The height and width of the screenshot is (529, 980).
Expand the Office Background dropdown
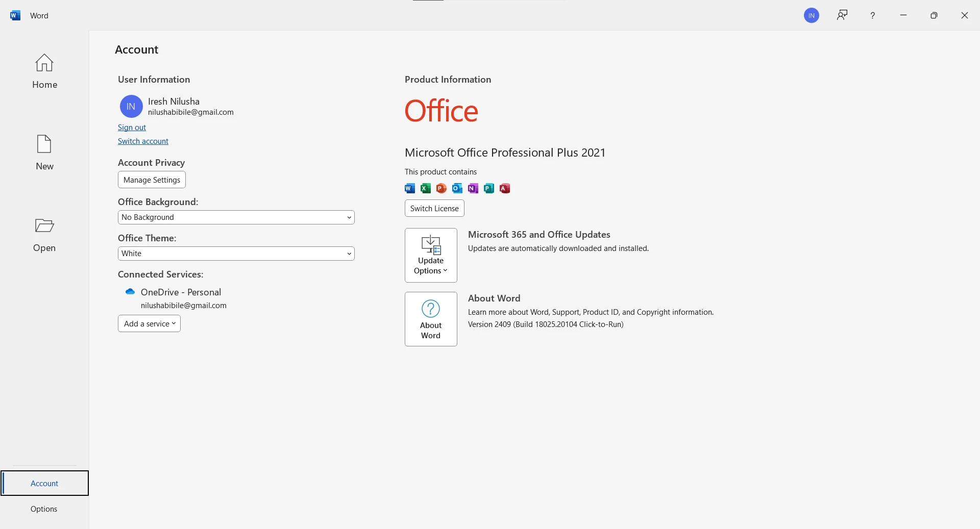pyautogui.click(x=236, y=217)
